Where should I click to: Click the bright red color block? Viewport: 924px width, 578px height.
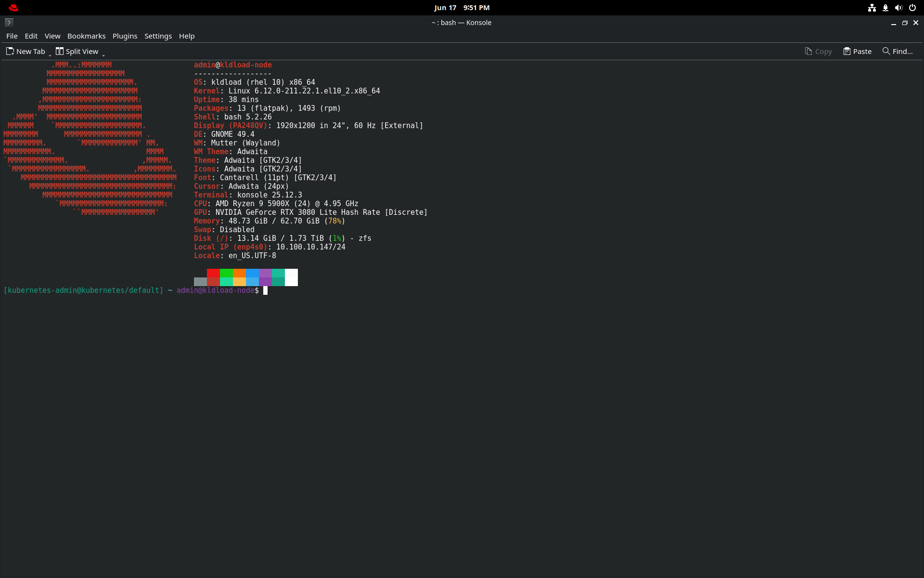click(213, 273)
